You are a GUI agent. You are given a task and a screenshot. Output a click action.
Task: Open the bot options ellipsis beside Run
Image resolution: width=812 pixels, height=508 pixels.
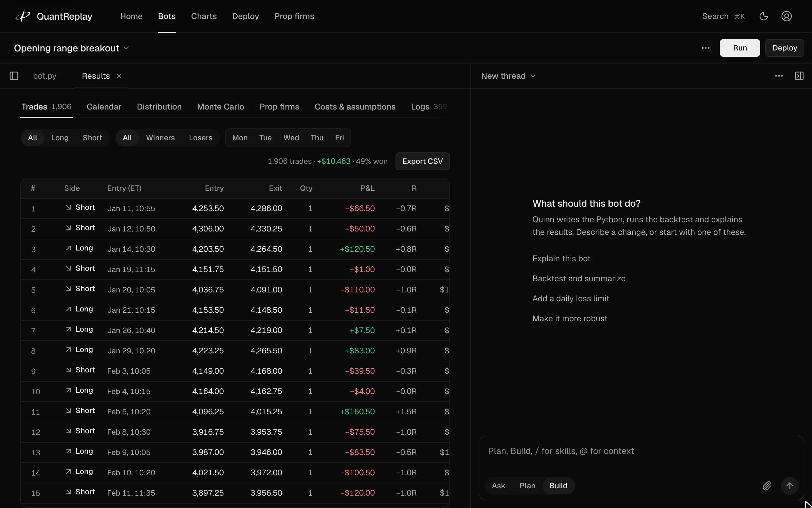tap(706, 48)
